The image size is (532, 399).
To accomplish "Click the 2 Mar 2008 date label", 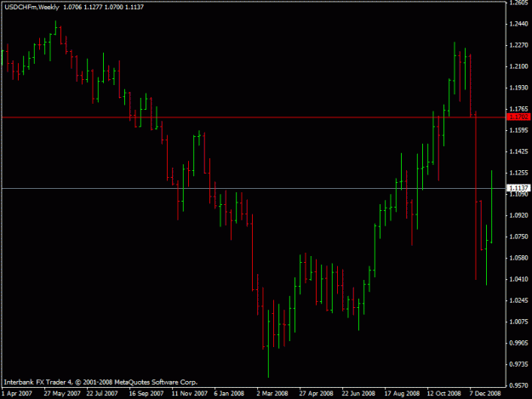I will click(x=272, y=393).
